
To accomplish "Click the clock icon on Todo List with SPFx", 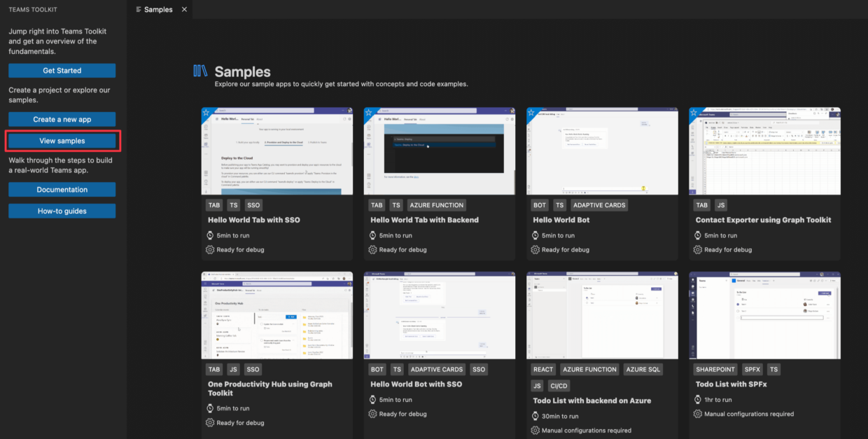I will [696, 399].
